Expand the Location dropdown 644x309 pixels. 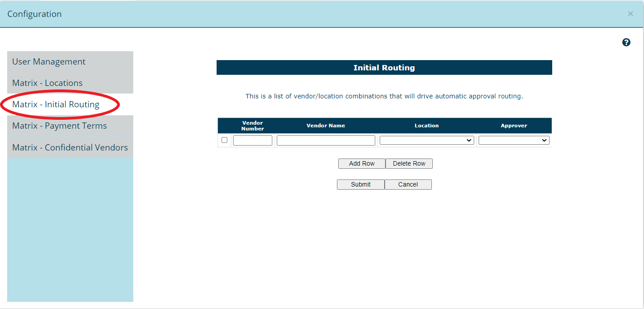(x=427, y=141)
